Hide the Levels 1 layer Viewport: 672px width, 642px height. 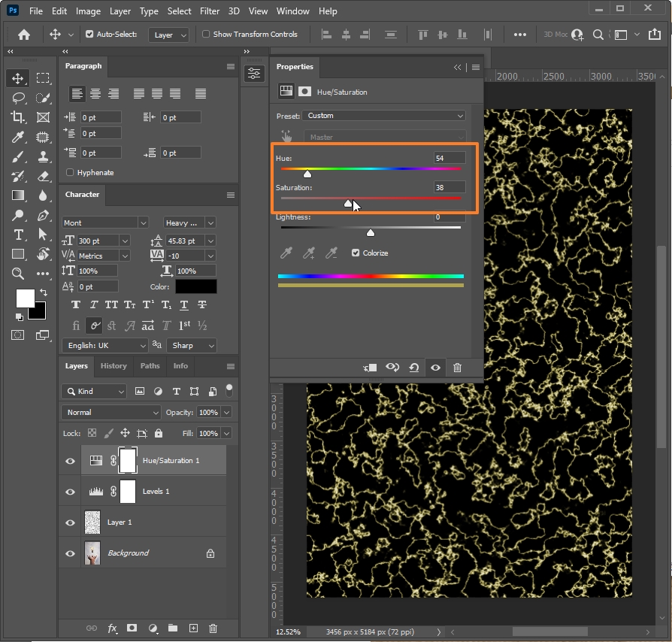pos(71,492)
